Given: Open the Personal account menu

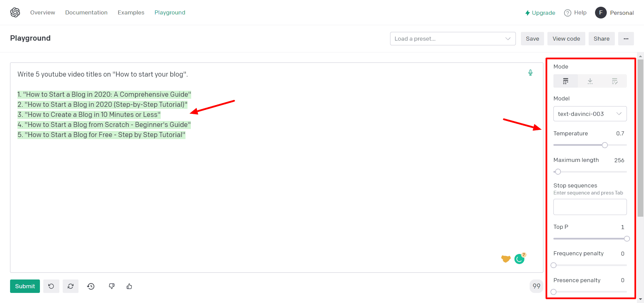Looking at the screenshot, I should tap(614, 13).
